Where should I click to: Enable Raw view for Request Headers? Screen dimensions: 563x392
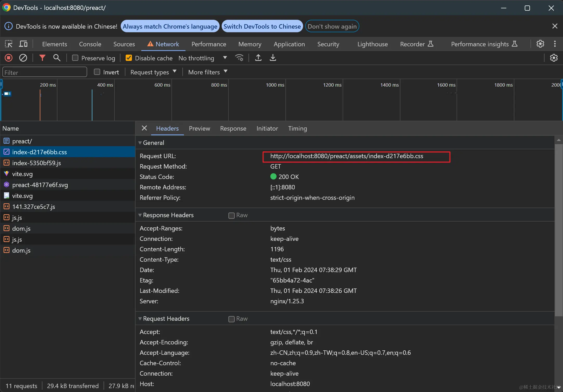click(231, 319)
